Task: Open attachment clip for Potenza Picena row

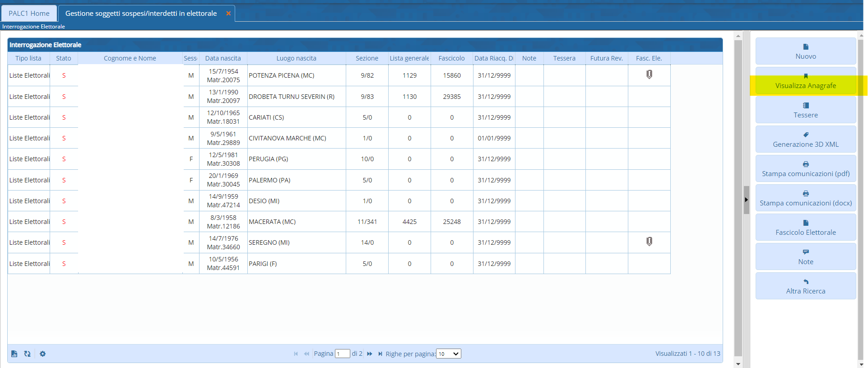Action: 649,75
